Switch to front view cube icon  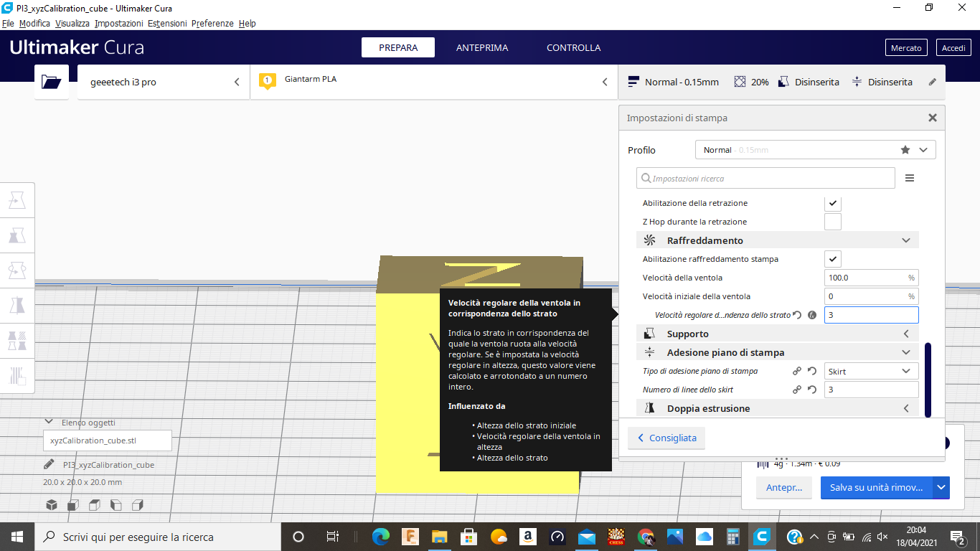click(x=73, y=505)
